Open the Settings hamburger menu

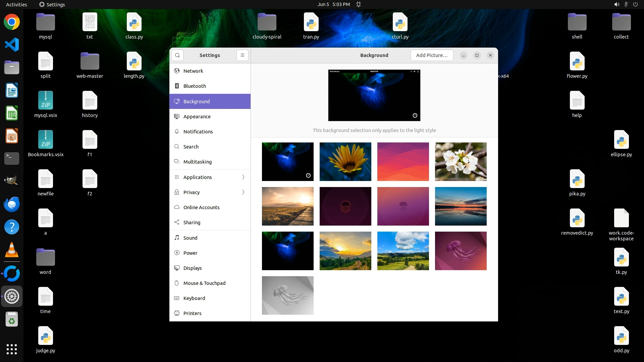(x=242, y=55)
